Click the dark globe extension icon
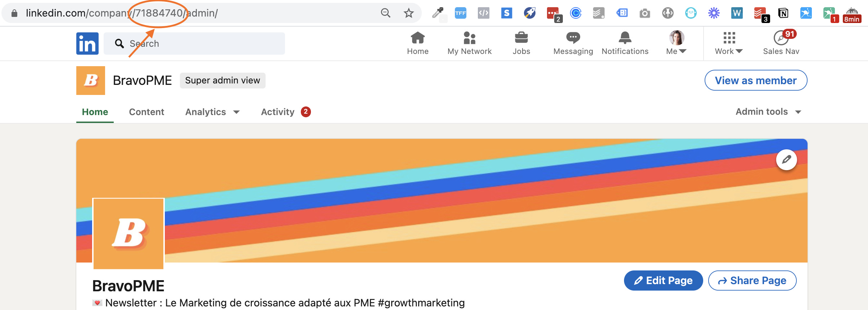The width and height of the screenshot is (868, 310). tap(668, 13)
